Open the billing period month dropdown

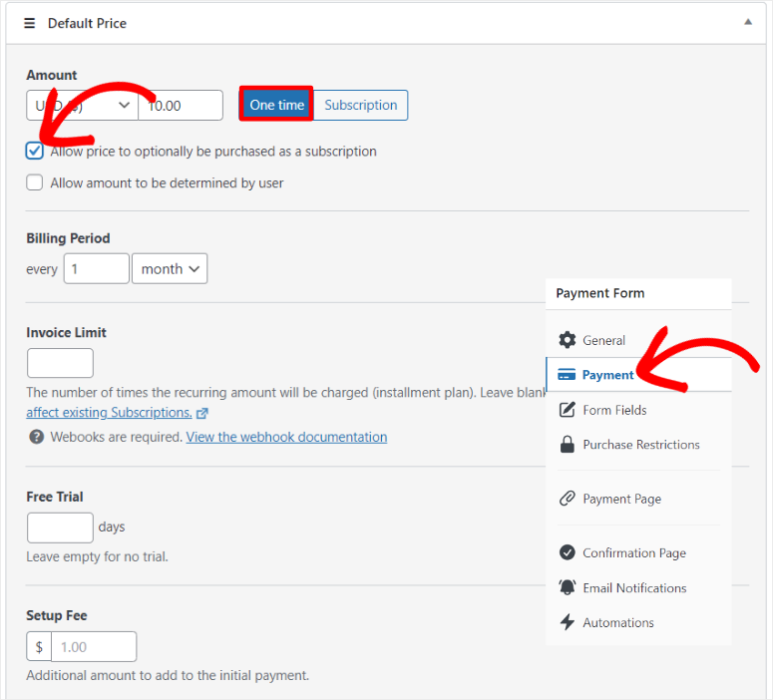(x=170, y=268)
